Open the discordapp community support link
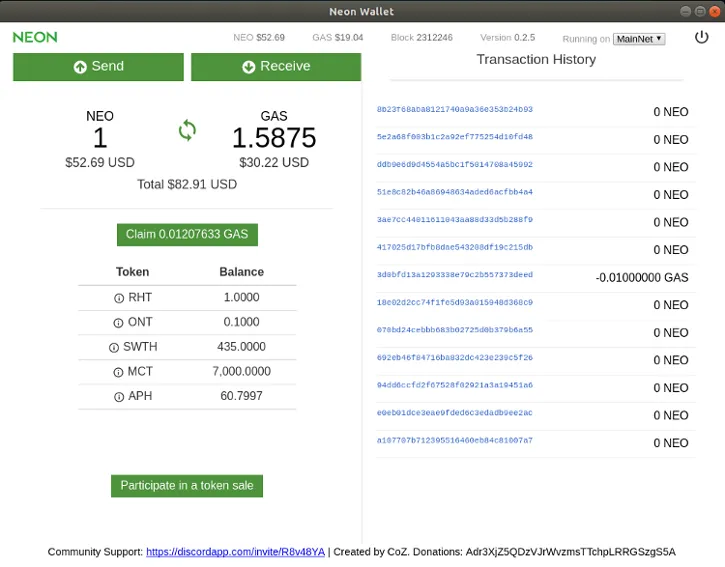Screen dimensions: 725x567 (x=235, y=552)
